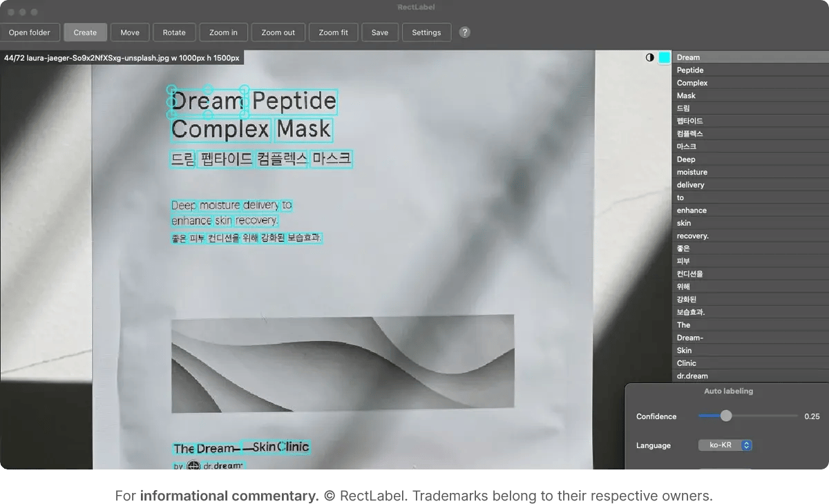Adjust the Confidence slider handle

click(x=725, y=416)
